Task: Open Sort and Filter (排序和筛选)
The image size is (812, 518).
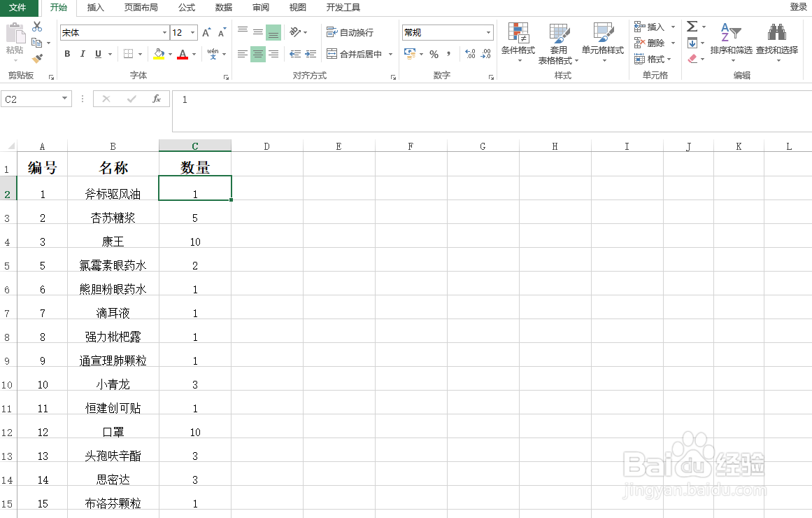Action: click(x=731, y=42)
